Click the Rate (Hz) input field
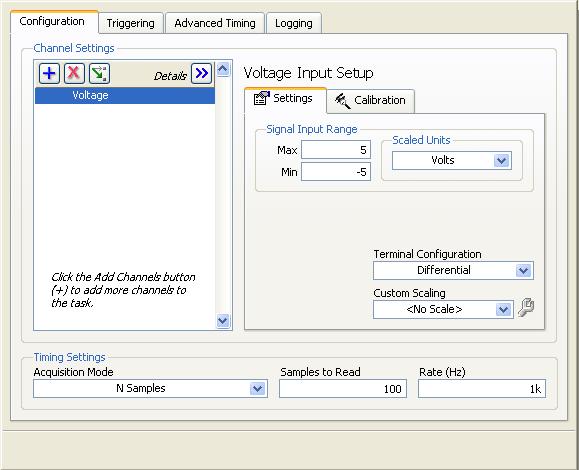 [x=482, y=389]
